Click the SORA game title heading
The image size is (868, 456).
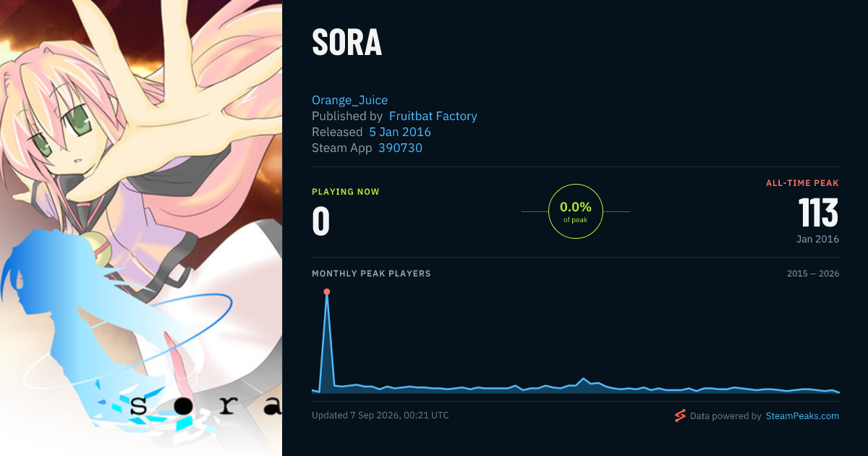coord(346,43)
